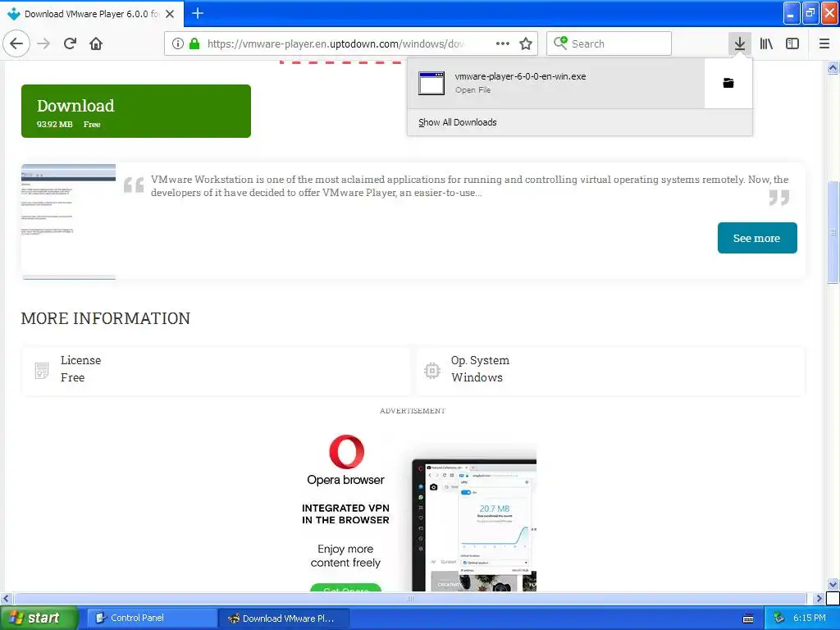This screenshot has height=630, width=840.
Task: Reload the current page
Action: coord(71,43)
